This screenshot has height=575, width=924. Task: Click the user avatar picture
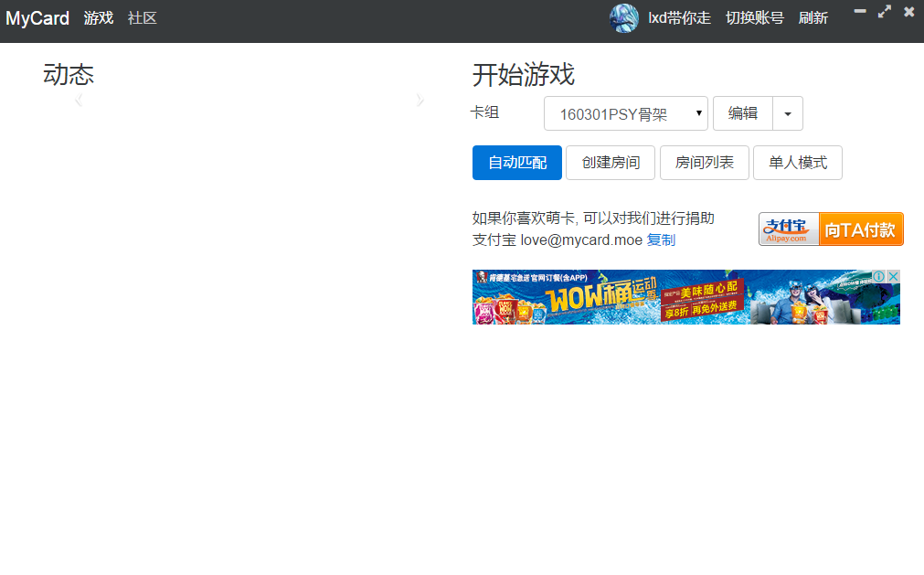tap(623, 18)
